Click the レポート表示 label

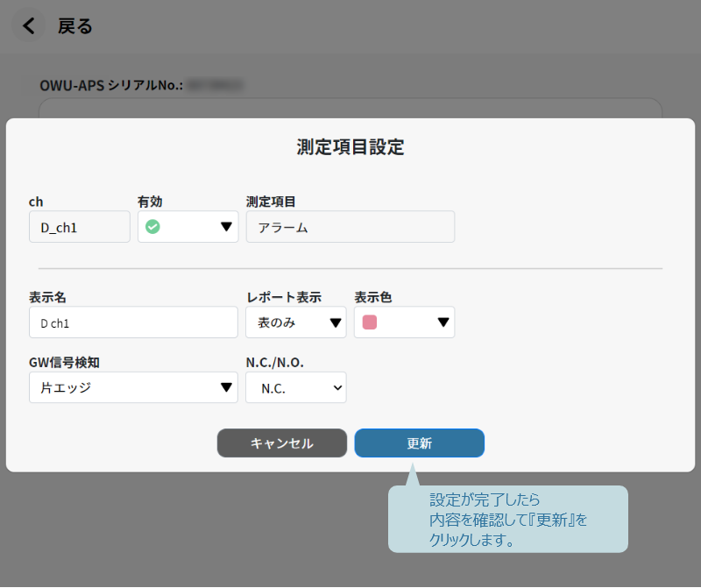(x=284, y=297)
